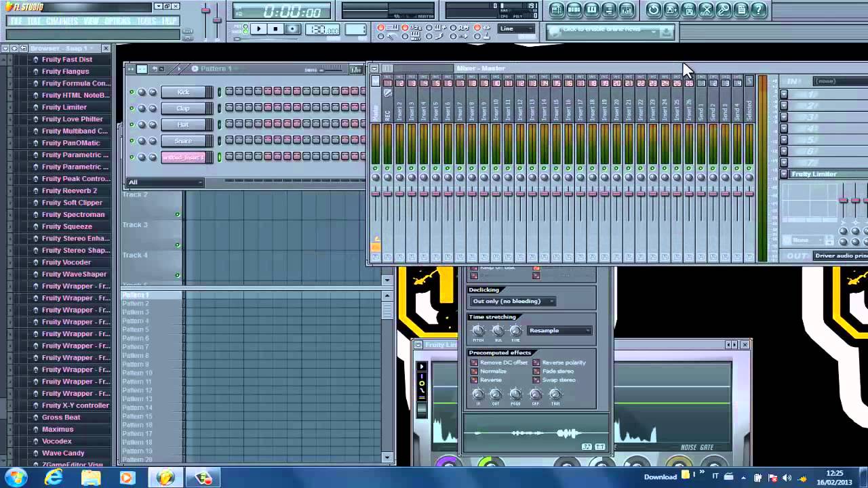The height and width of the screenshot is (488, 868).
Task: Click the Stop button in transport
Action: click(x=275, y=29)
